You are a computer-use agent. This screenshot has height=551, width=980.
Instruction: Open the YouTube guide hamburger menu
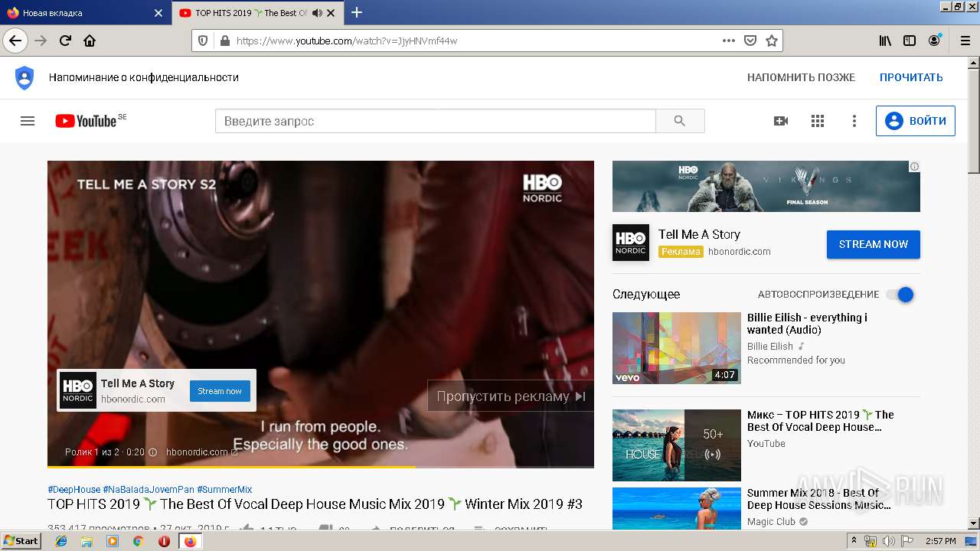28,121
